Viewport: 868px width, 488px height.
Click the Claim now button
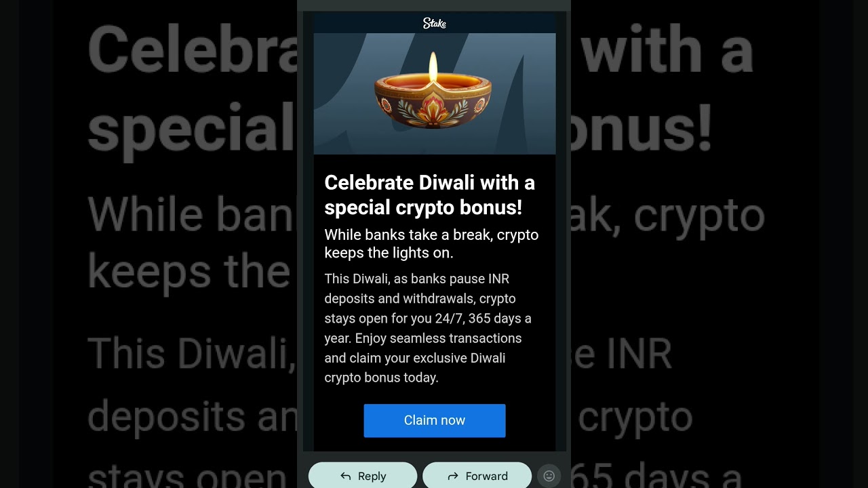tap(435, 420)
